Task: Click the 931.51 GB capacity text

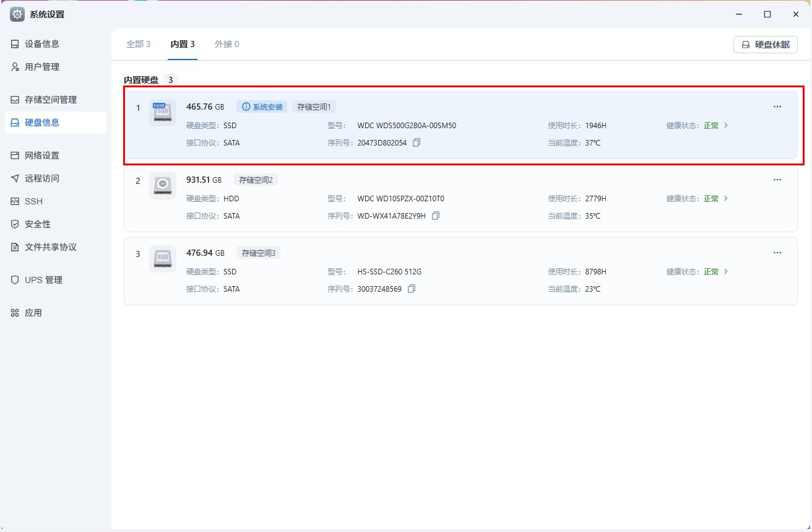Action: 204,180
